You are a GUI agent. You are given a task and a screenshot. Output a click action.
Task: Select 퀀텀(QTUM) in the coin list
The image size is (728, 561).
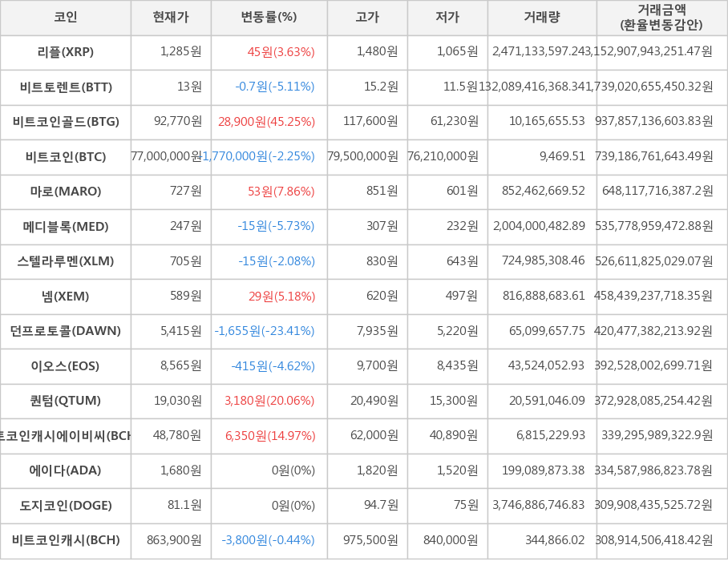tap(66, 401)
